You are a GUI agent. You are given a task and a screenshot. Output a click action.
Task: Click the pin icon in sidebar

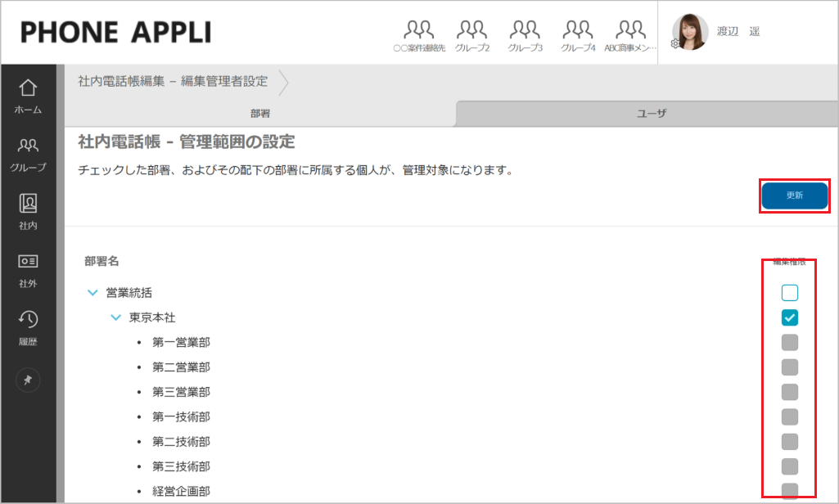(x=28, y=380)
